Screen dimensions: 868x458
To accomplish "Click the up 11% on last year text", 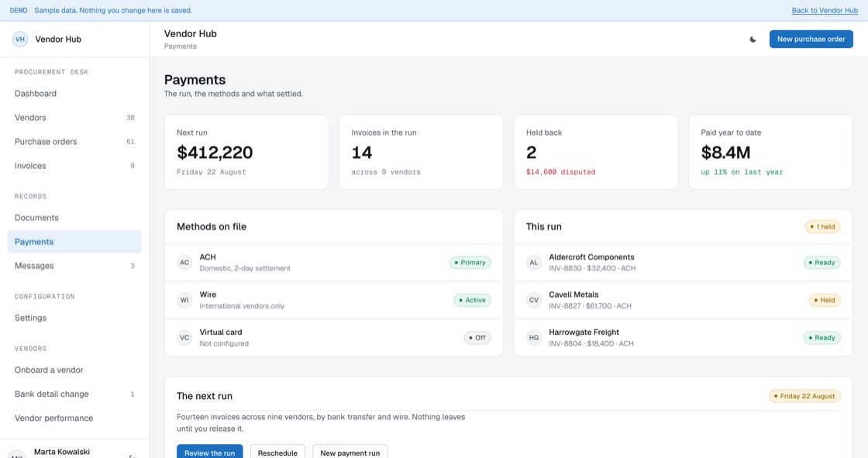I will (742, 172).
